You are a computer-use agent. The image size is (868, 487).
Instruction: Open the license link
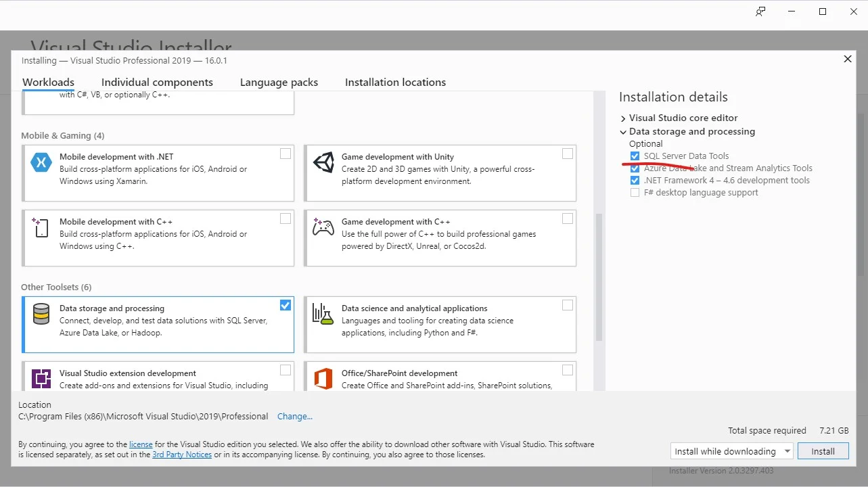[141, 444]
